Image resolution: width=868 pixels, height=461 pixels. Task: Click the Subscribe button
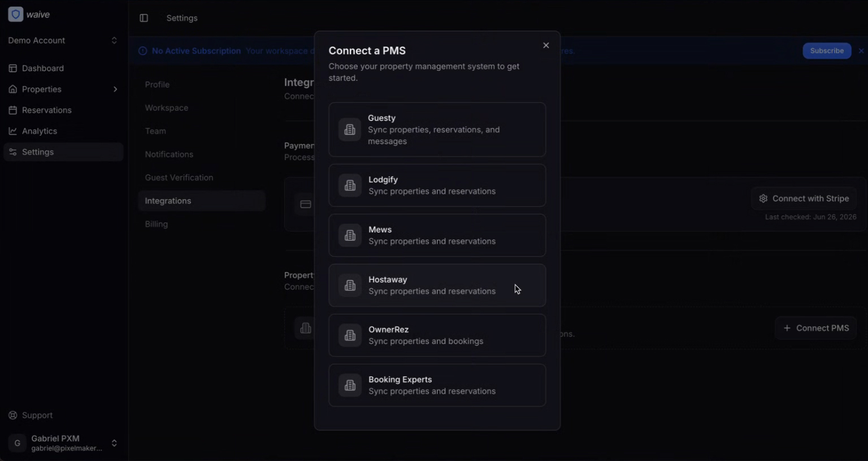827,51
